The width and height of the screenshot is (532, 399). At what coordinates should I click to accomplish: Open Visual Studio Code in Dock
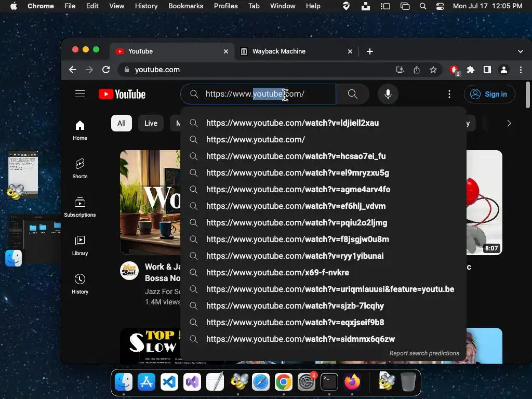coord(169,382)
